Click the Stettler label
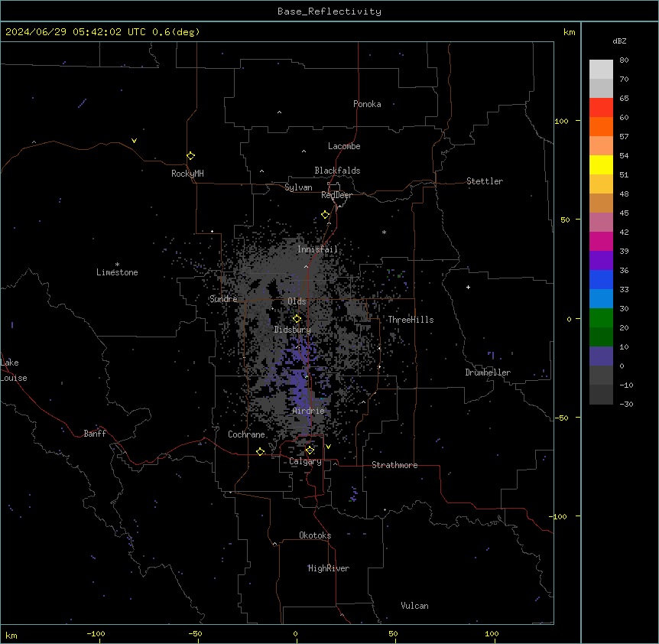This screenshot has height=644, width=659. coord(485,181)
